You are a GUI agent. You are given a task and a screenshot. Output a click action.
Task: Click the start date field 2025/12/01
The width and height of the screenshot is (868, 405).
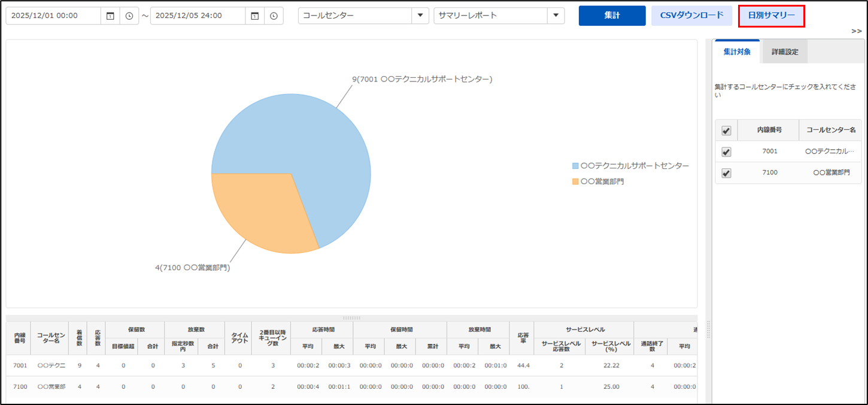pyautogui.click(x=53, y=16)
